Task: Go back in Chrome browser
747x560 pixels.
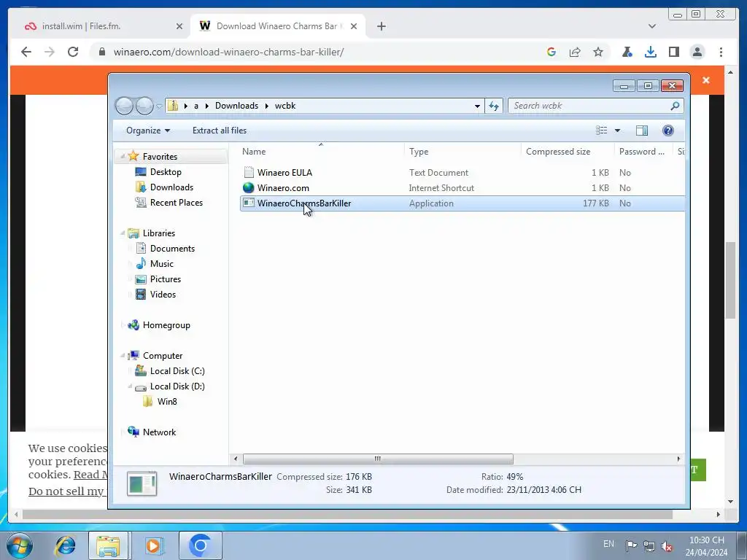Action: click(26, 52)
